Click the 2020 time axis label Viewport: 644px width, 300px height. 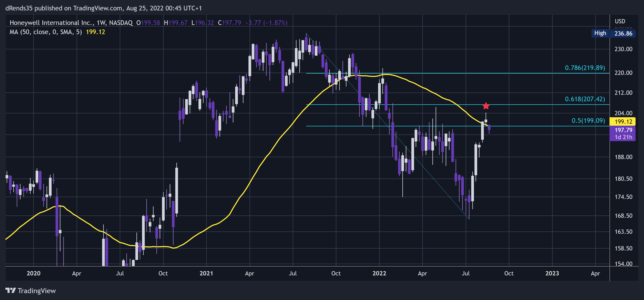click(33, 273)
